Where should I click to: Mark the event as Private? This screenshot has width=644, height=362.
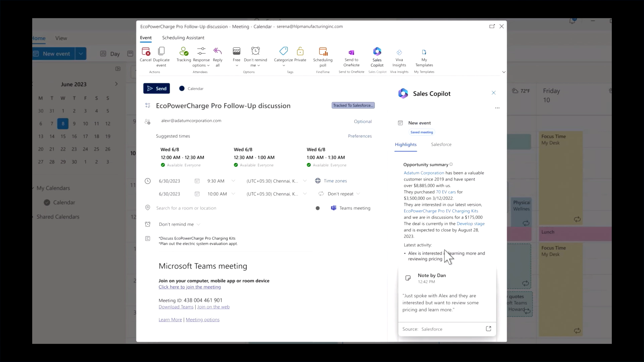(x=300, y=51)
